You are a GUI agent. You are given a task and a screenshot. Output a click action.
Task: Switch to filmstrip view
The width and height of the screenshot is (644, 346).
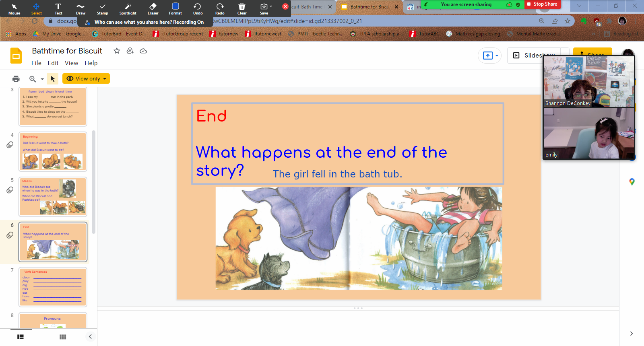[21, 337]
